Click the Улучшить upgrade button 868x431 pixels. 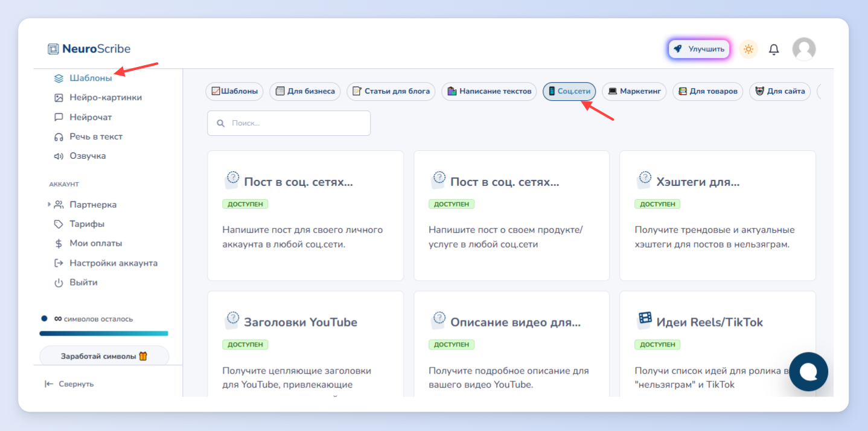tap(699, 49)
